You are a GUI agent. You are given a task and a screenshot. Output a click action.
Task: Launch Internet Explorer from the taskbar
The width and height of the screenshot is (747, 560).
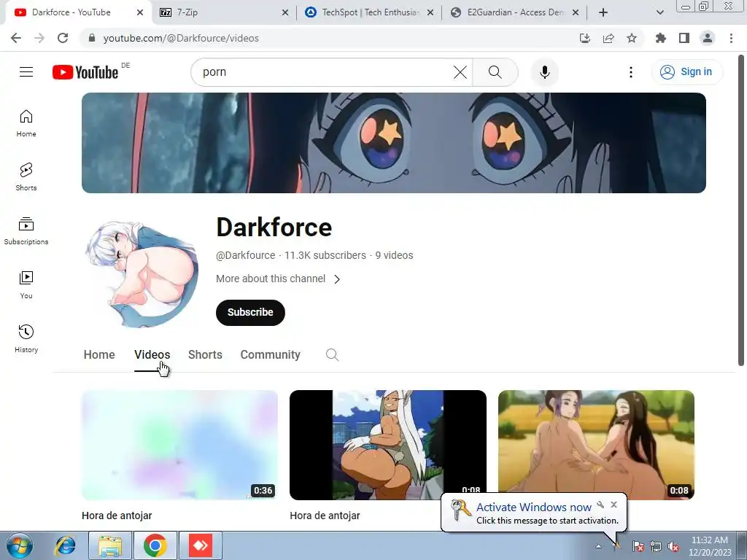pyautogui.click(x=65, y=545)
